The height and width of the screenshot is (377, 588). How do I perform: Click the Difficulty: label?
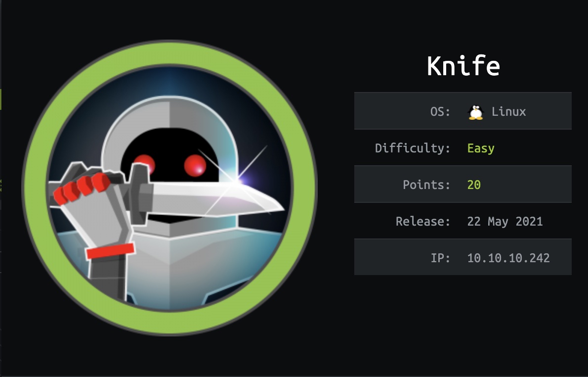click(413, 148)
